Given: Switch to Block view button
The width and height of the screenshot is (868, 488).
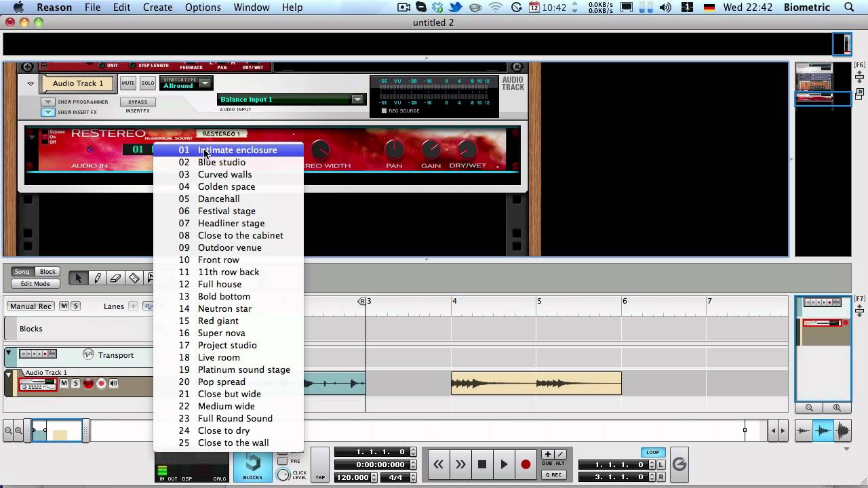Looking at the screenshot, I should click(47, 272).
